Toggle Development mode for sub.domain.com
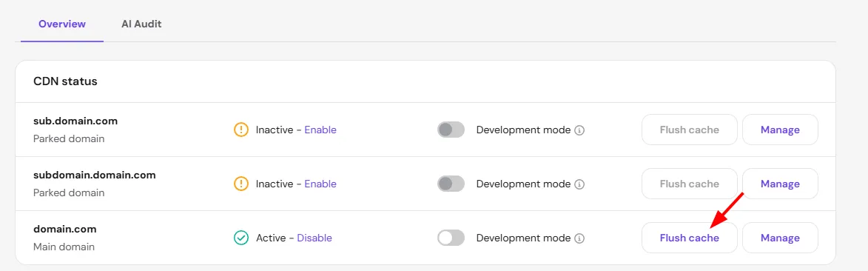Screen dimensions: 868x271 pyautogui.click(x=451, y=130)
